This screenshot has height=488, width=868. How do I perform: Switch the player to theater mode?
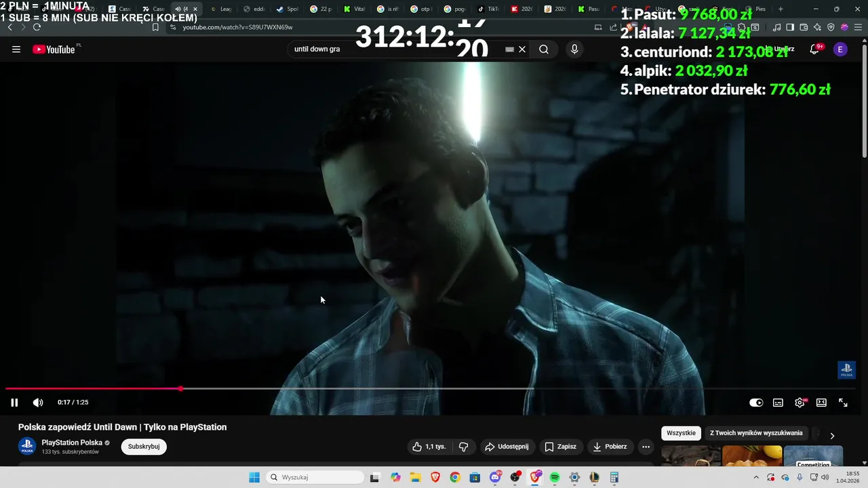click(821, 403)
